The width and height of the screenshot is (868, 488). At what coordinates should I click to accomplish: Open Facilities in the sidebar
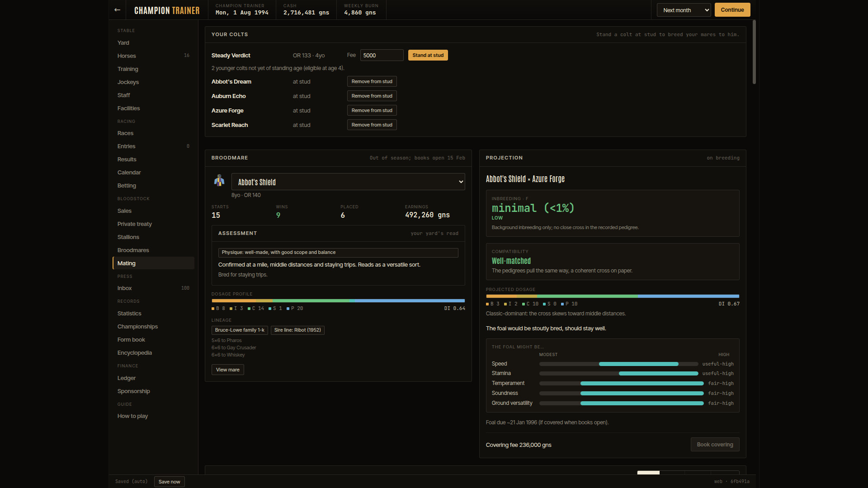(153, 108)
